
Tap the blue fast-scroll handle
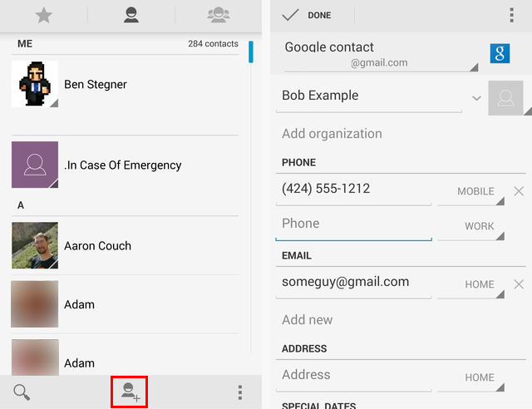(x=251, y=52)
